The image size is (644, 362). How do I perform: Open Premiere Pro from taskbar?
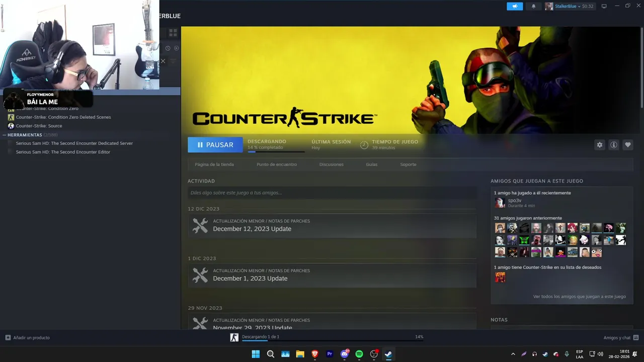pos(330,354)
